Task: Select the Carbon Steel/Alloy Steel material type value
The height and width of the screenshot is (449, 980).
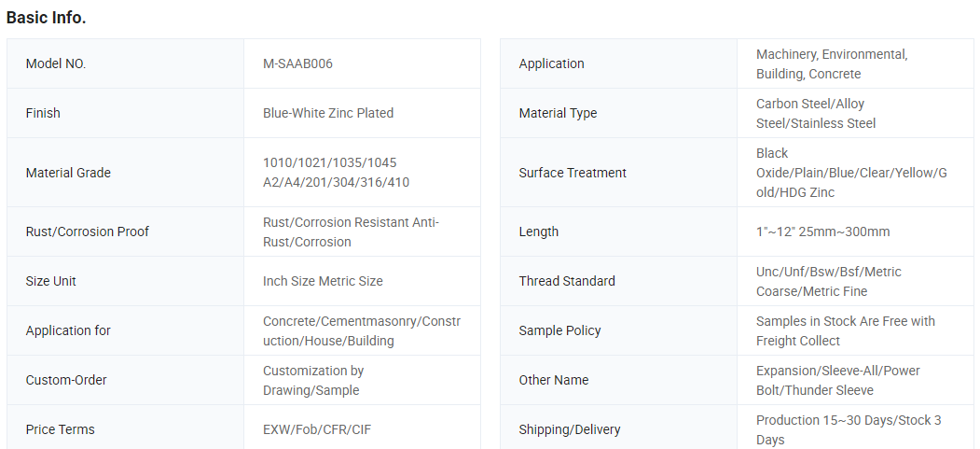Action: point(816,113)
